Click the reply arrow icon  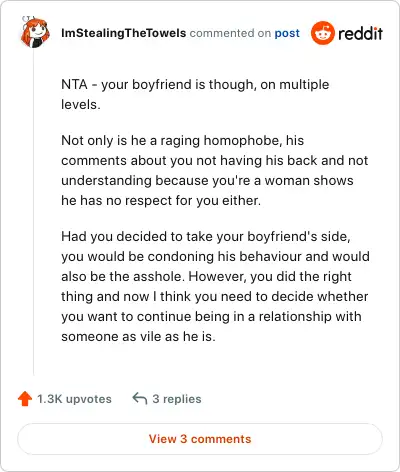click(140, 398)
